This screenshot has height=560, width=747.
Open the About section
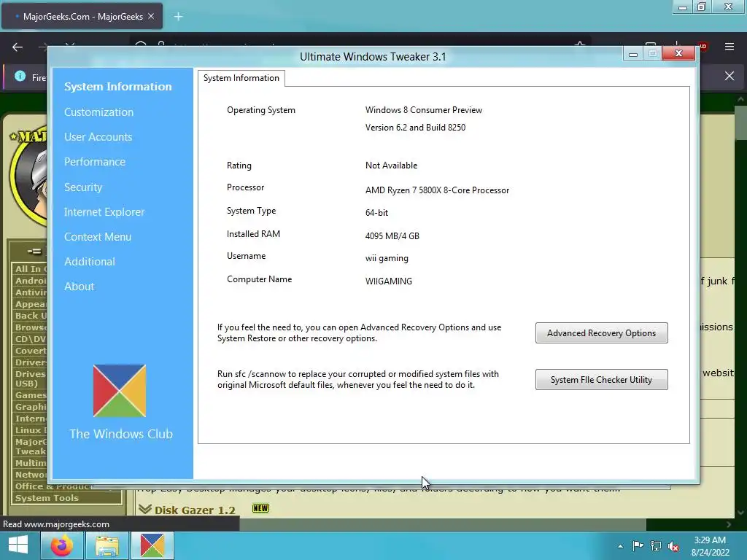point(79,286)
